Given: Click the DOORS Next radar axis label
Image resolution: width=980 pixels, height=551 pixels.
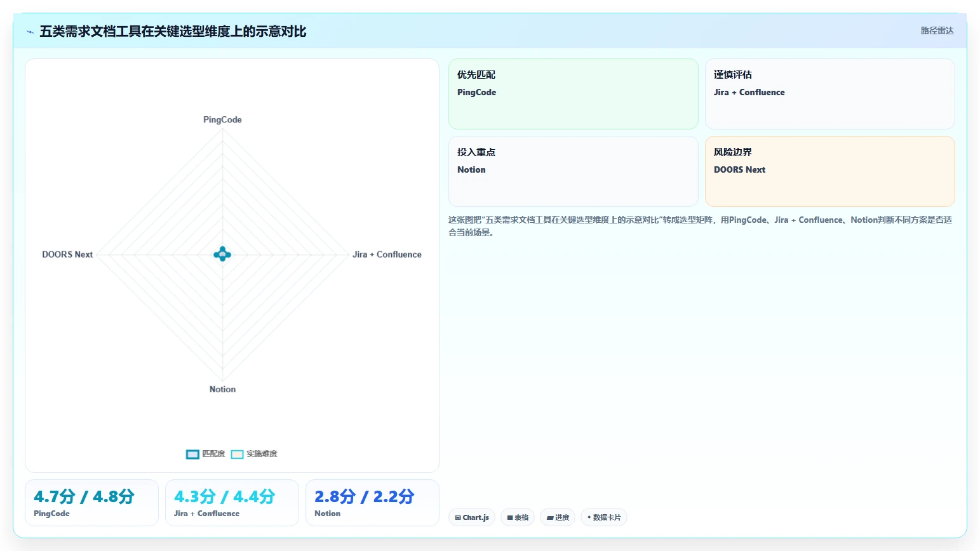Looking at the screenshot, I should [67, 255].
